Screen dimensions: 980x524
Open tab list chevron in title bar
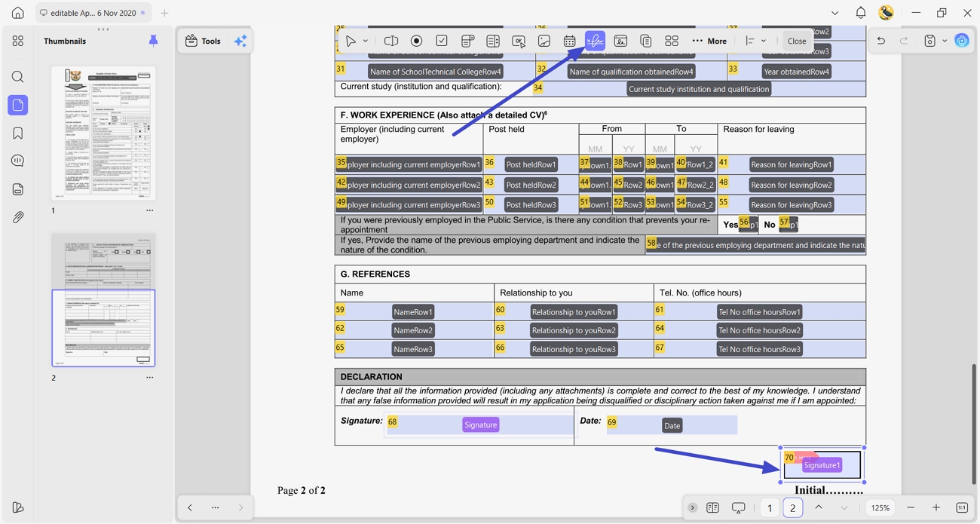[835, 13]
